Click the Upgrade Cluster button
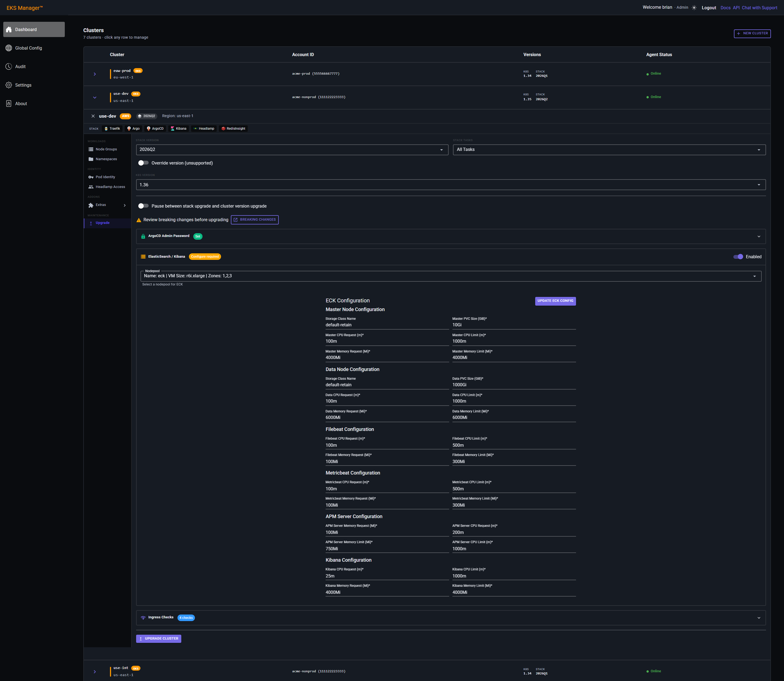Screen dimensions: 784x681 [158, 639]
